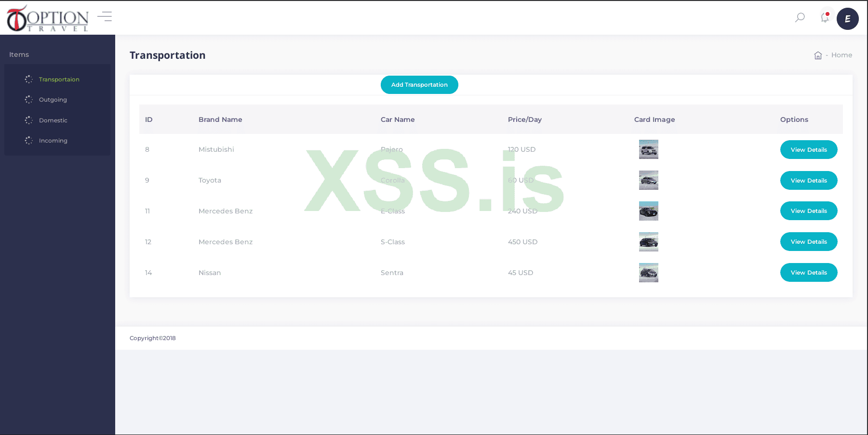
Task: Click the 240 USD price cell
Action: pyautogui.click(x=522, y=211)
